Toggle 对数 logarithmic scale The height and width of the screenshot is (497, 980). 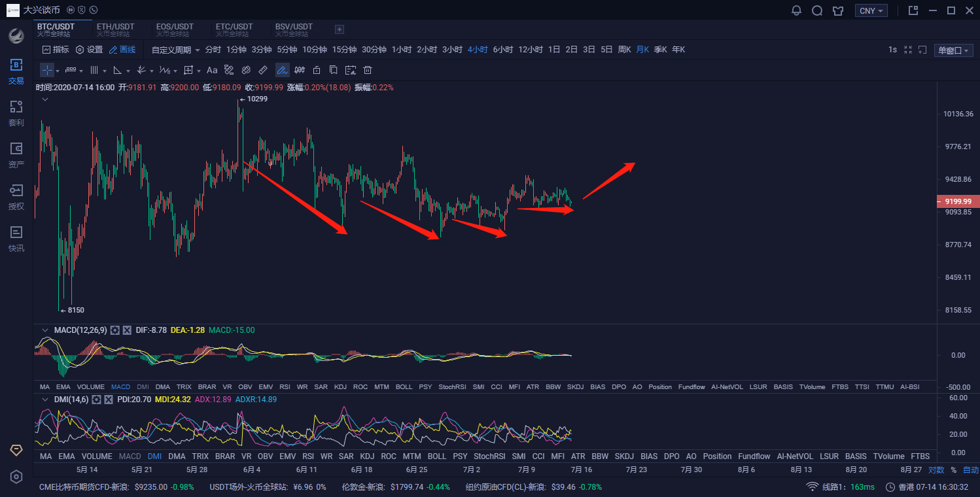[936, 470]
